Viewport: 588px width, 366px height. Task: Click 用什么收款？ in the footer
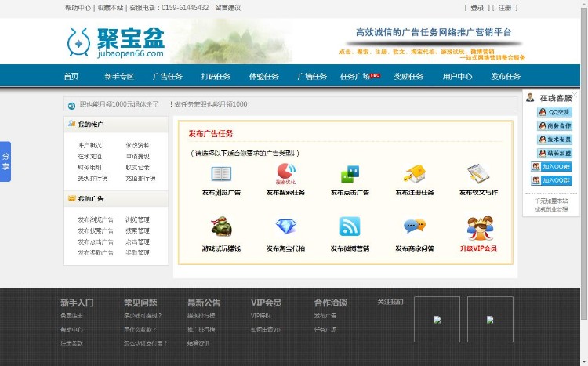pos(140,330)
